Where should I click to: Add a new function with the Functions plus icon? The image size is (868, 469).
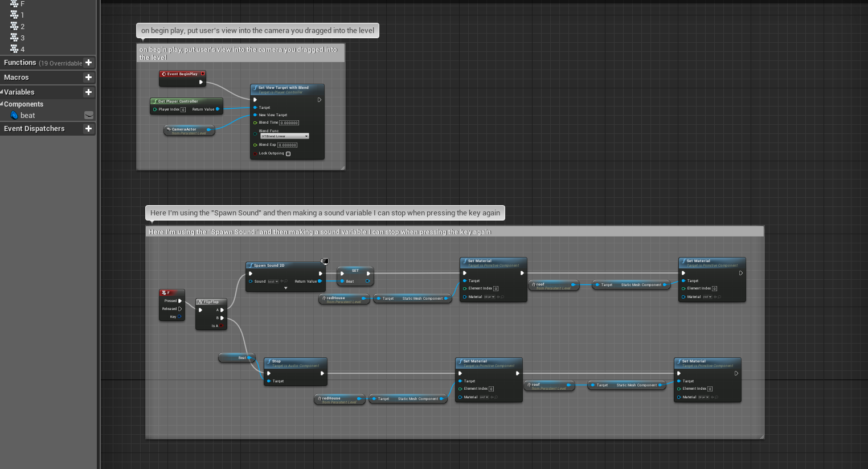pos(88,63)
